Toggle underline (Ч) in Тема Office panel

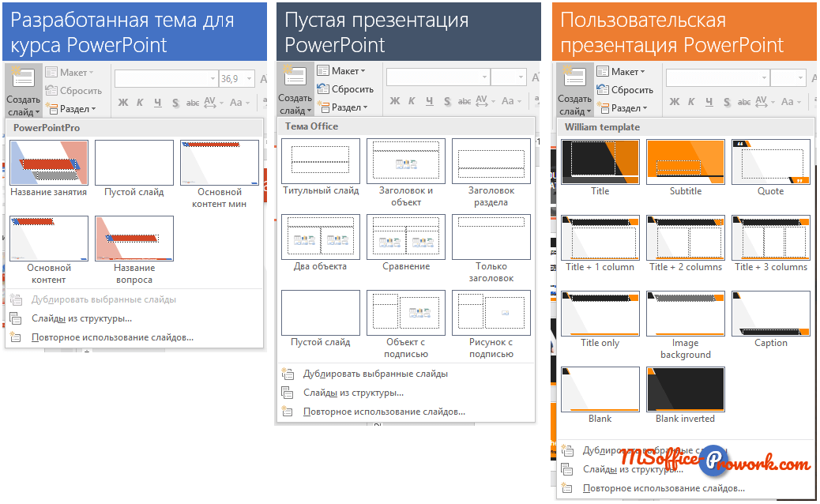(x=429, y=101)
